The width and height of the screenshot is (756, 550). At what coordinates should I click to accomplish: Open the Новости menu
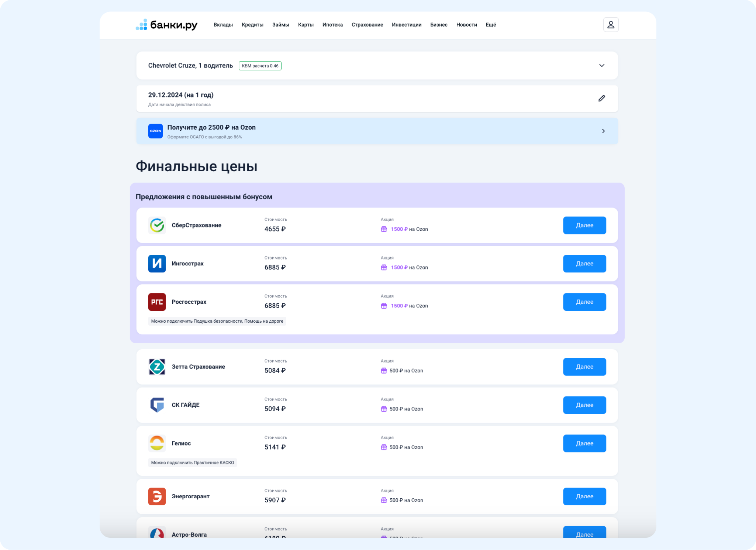[466, 25]
